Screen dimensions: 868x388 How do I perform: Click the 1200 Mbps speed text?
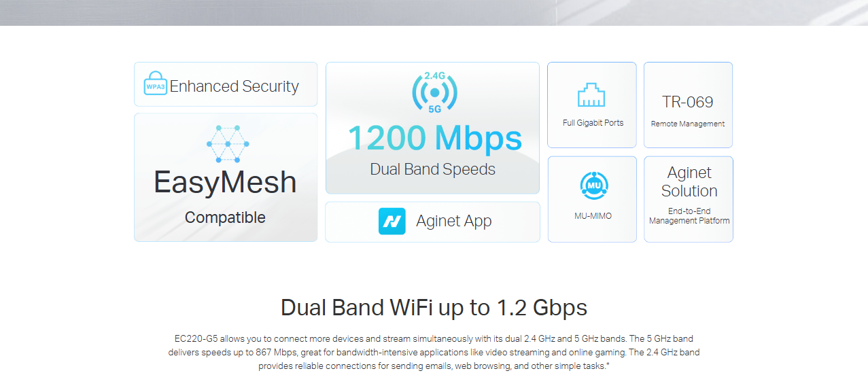point(434,138)
